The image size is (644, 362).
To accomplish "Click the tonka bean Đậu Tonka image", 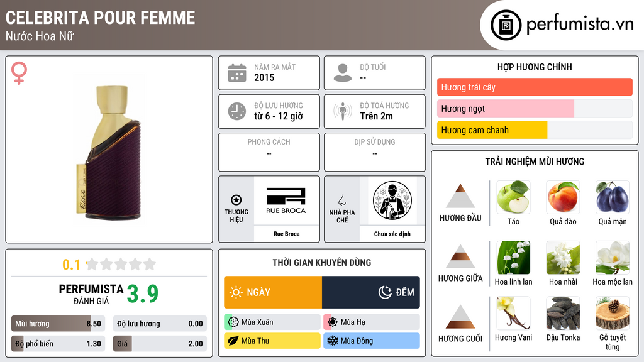I will (x=563, y=314).
